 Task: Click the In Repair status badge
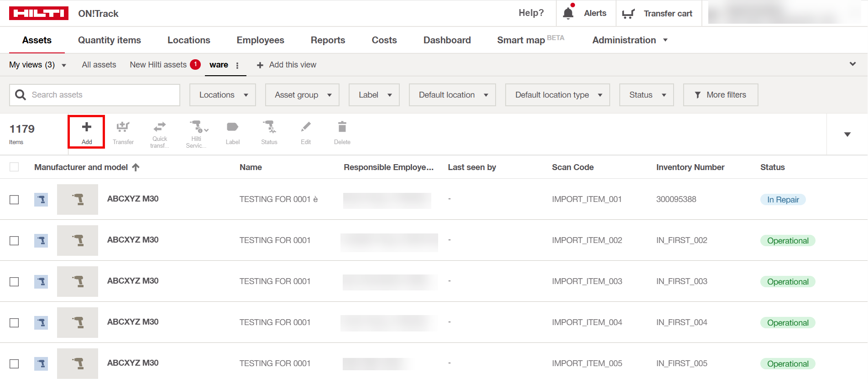(x=783, y=200)
